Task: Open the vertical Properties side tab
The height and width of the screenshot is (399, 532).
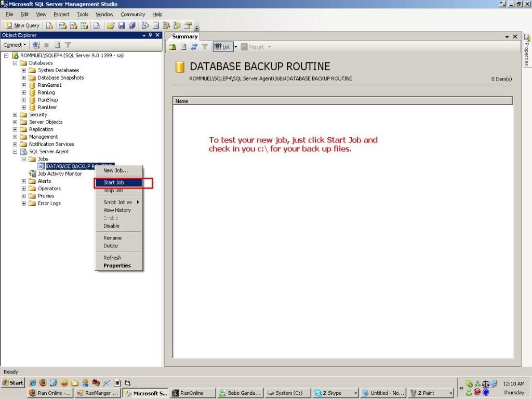Action: pyautogui.click(x=527, y=50)
